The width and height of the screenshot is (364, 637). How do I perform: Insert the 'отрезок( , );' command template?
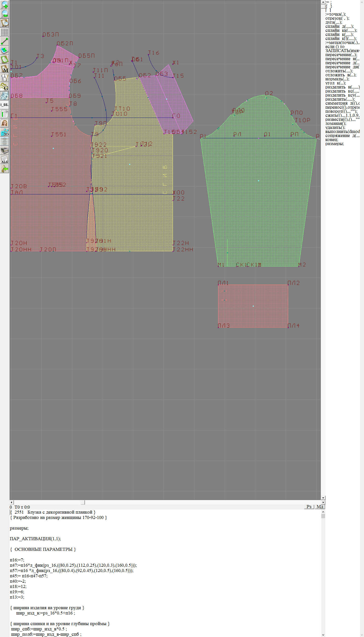(x=337, y=18)
